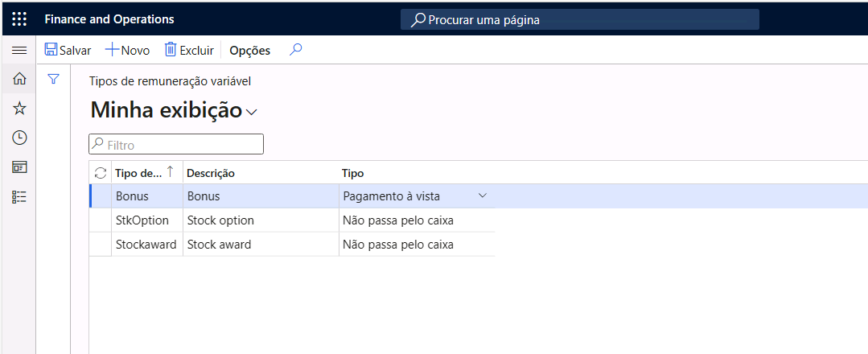
Task: Select the Bonus cell in first column
Action: point(146,196)
